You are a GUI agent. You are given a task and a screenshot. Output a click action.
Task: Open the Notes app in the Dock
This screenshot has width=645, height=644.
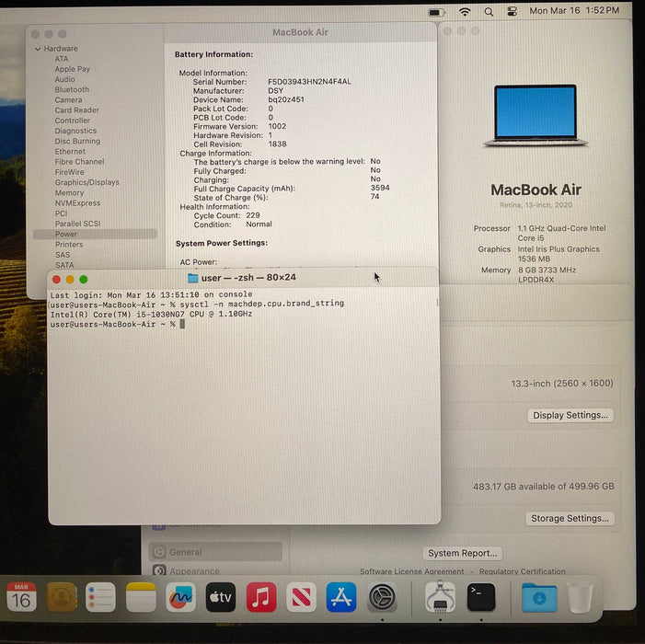pyautogui.click(x=141, y=597)
